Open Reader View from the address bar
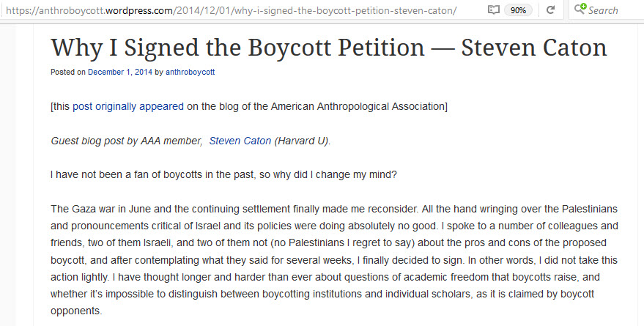The image size is (644, 326). point(494,10)
